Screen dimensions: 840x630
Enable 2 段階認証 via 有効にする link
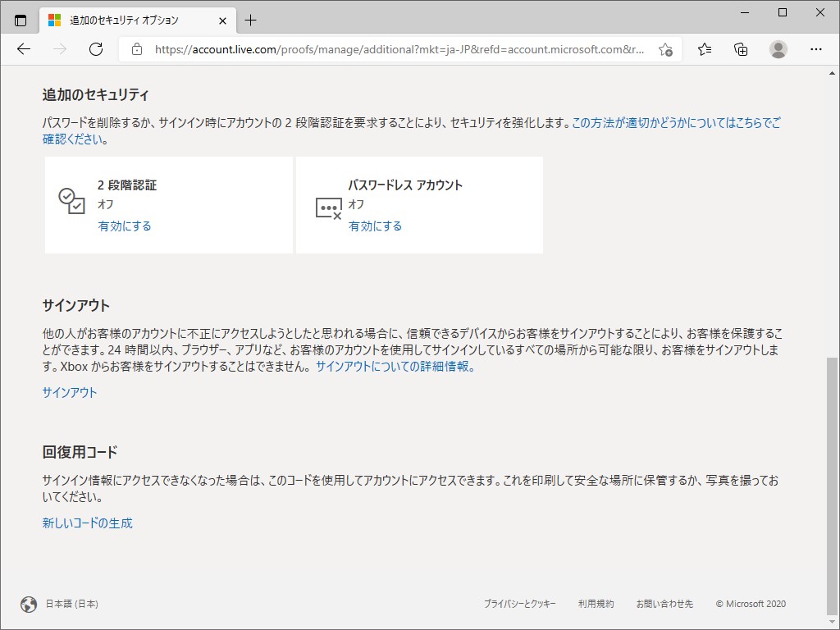[124, 226]
